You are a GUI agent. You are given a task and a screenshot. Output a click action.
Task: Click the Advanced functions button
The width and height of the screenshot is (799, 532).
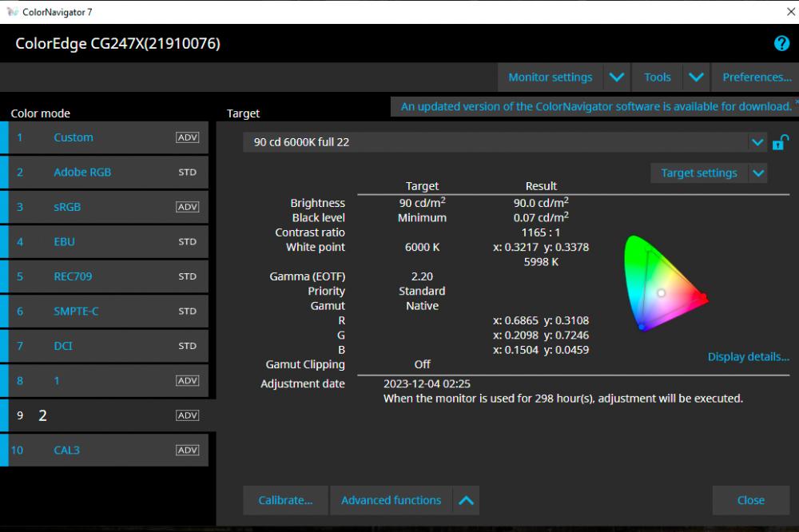point(392,500)
